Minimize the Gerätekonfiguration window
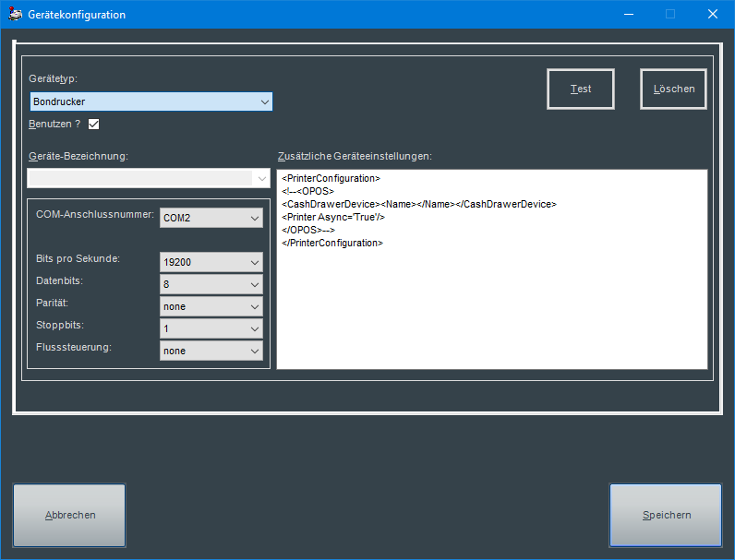 coord(629,15)
